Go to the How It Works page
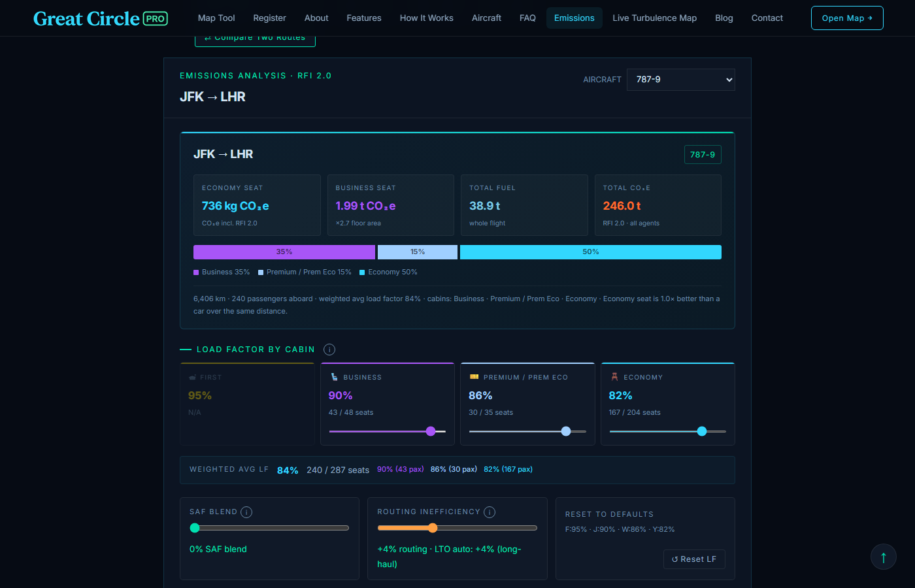The width and height of the screenshot is (915, 588). (427, 18)
